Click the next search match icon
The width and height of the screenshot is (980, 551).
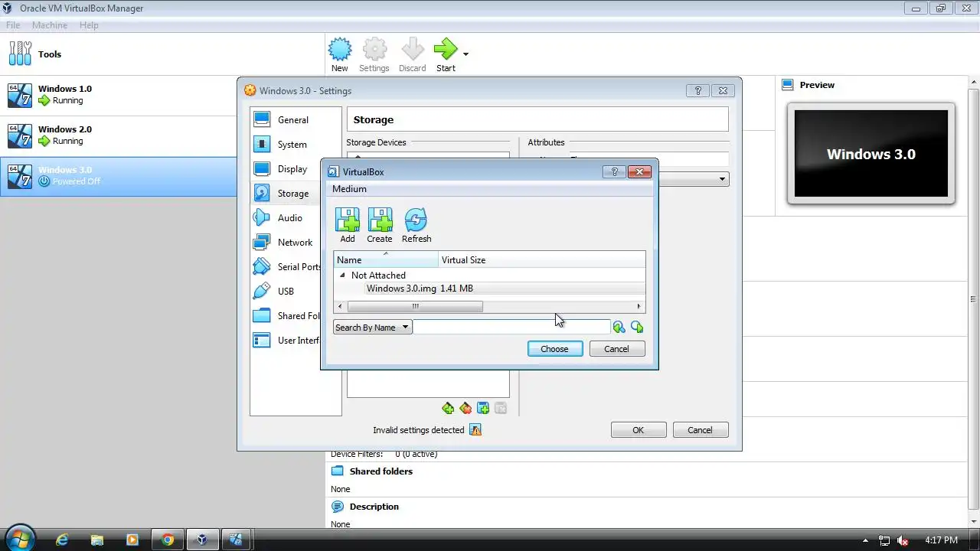(x=637, y=328)
